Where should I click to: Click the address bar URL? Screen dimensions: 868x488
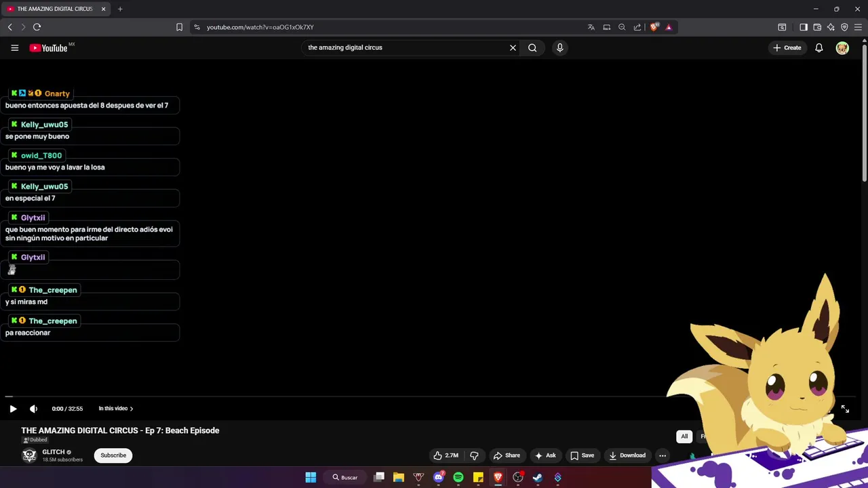coord(260,27)
